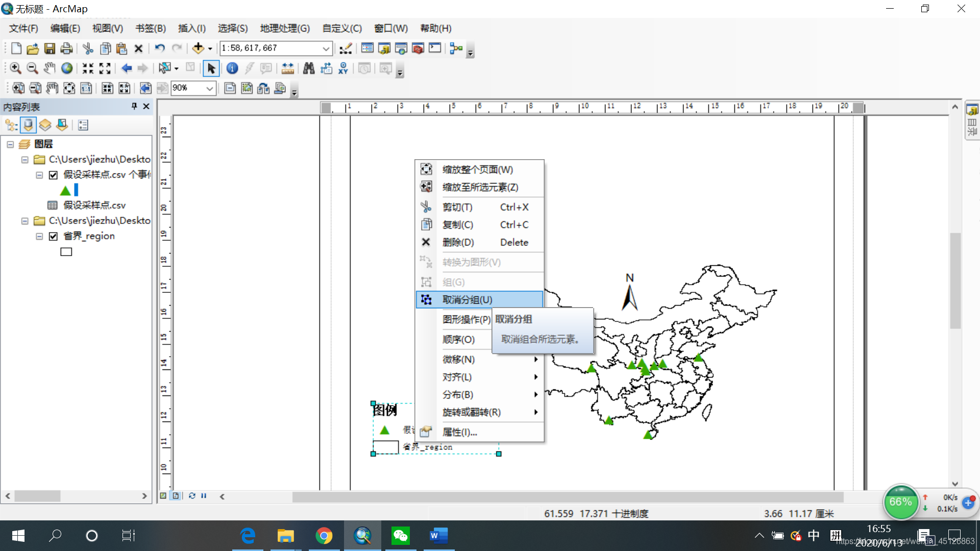Click the 省界_region white symbol swatch
The height and width of the screenshot is (551, 980).
click(x=66, y=252)
